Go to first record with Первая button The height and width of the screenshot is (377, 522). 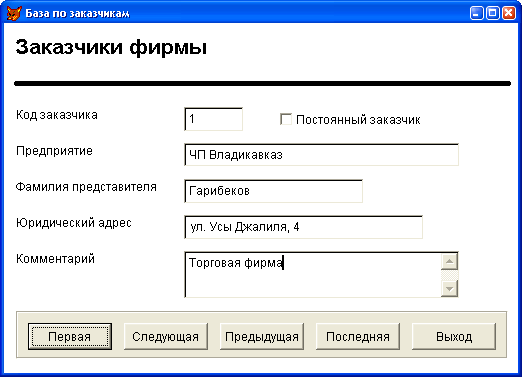(x=70, y=336)
